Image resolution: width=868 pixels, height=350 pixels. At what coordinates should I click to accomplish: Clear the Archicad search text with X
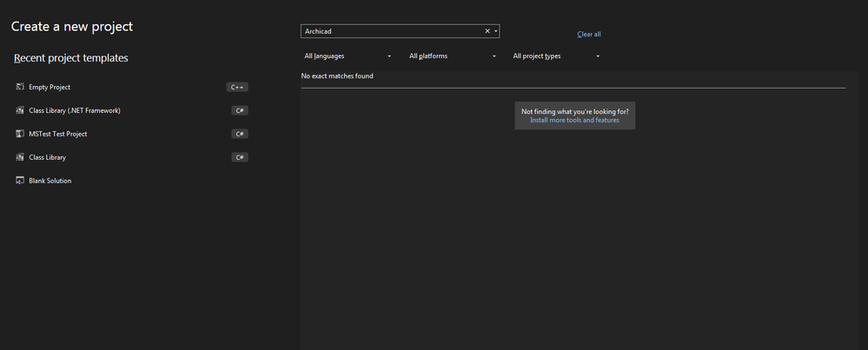coord(487,31)
